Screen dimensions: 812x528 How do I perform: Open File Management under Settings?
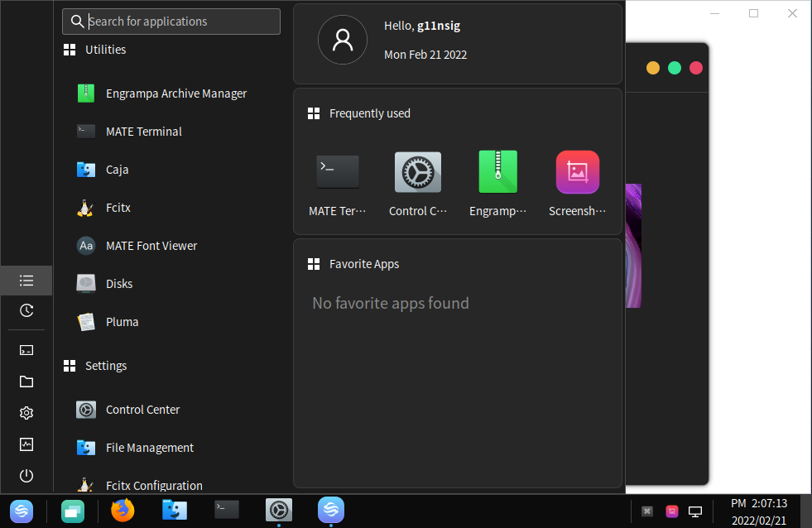click(149, 447)
